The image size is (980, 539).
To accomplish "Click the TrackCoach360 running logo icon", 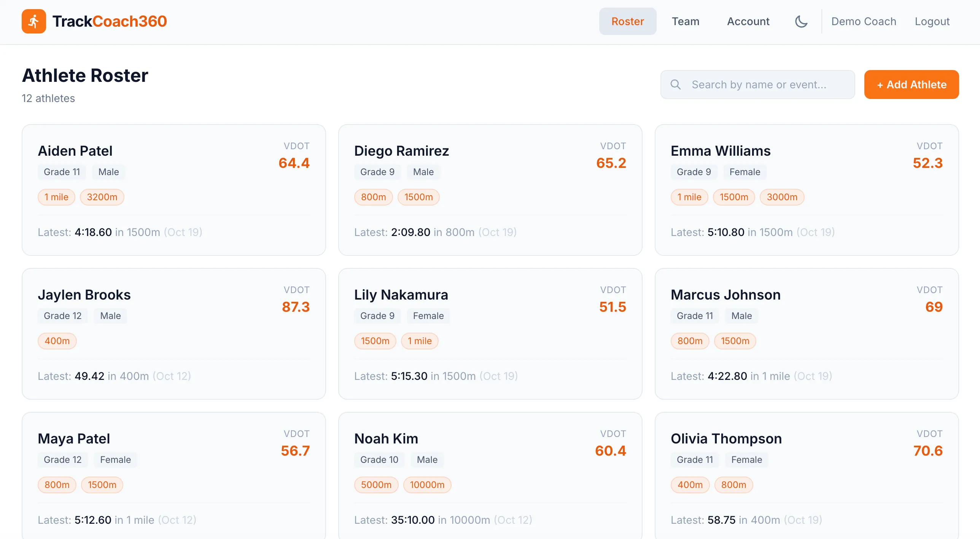I will (x=33, y=21).
